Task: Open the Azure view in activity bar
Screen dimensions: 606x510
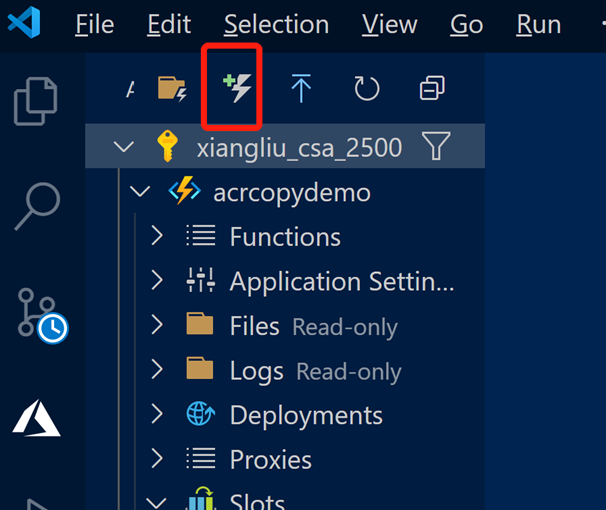Action: 37,418
